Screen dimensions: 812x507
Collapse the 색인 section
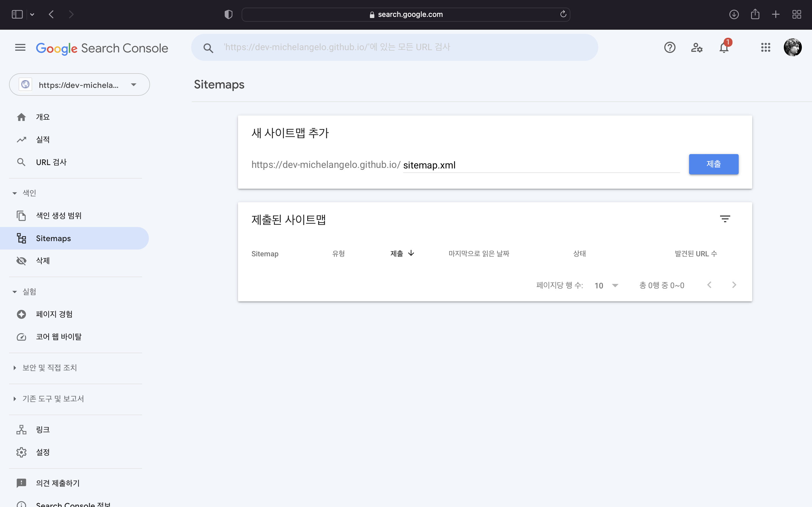click(x=14, y=193)
